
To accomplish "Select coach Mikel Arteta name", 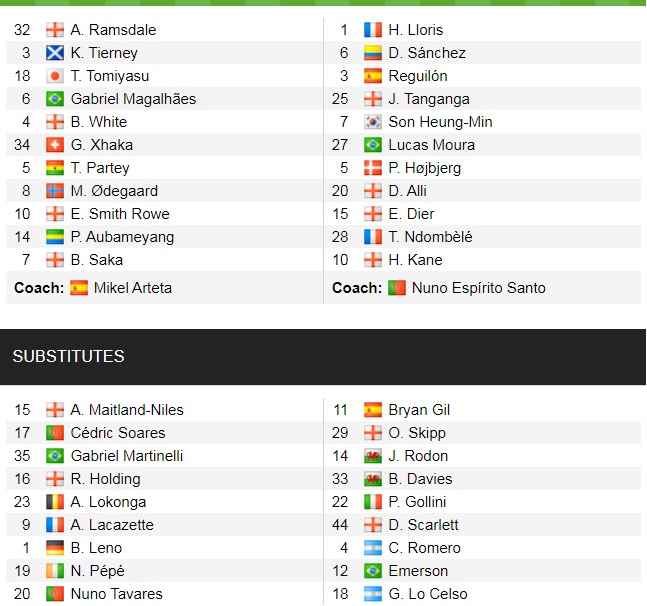I will pos(133,288).
